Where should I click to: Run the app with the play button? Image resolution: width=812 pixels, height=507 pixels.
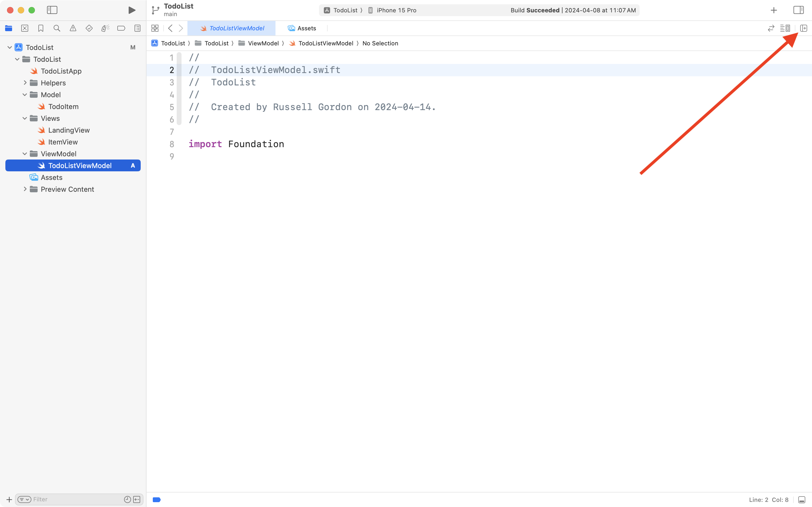[x=131, y=10]
